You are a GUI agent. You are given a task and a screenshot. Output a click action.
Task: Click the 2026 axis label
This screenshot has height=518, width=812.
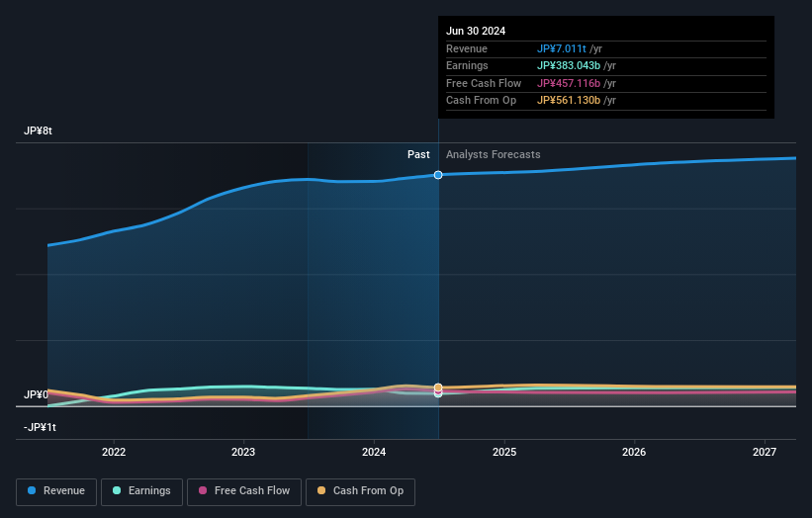tap(634, 452)
